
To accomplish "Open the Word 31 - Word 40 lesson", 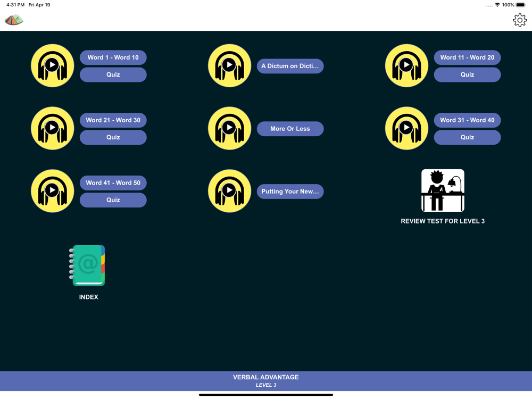I will (467, 120).
